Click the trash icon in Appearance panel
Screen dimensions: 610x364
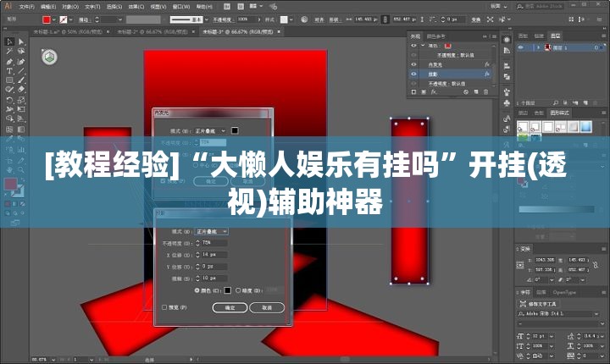coord(485,92)
